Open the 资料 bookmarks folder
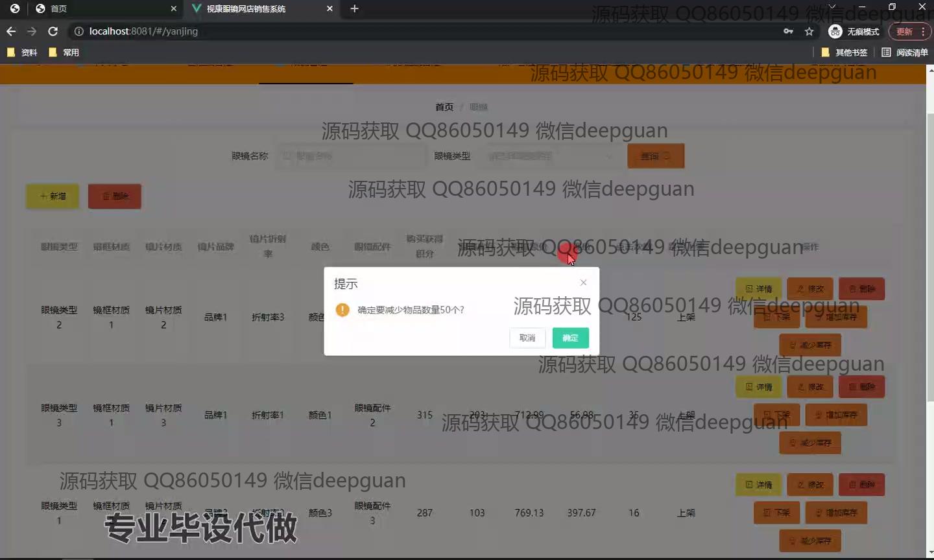 (22, 52)
